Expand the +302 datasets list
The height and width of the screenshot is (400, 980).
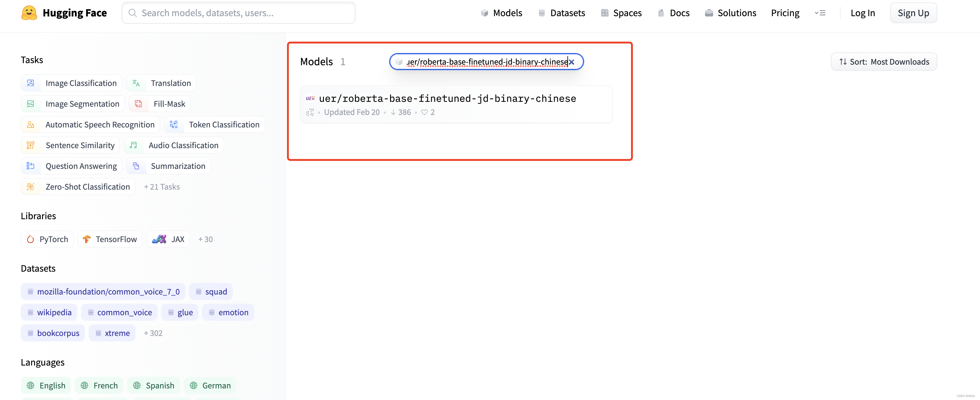pos(153,333)
